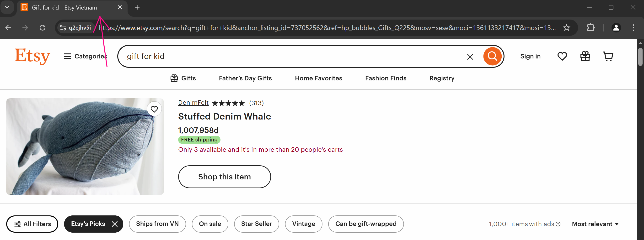Open Favorites heart icon in header
The image size is (644, 240).
pyautogui.click(x=562, y=56)
